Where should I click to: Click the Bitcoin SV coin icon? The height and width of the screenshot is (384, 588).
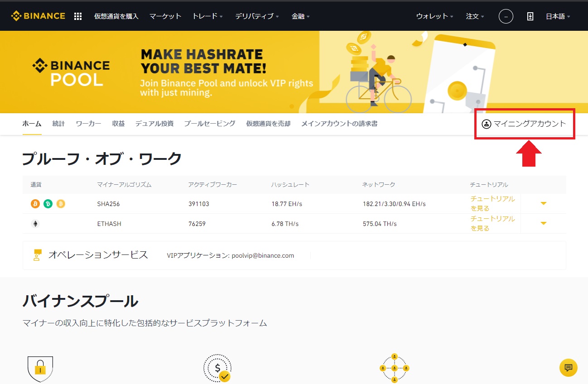[61, 204]
